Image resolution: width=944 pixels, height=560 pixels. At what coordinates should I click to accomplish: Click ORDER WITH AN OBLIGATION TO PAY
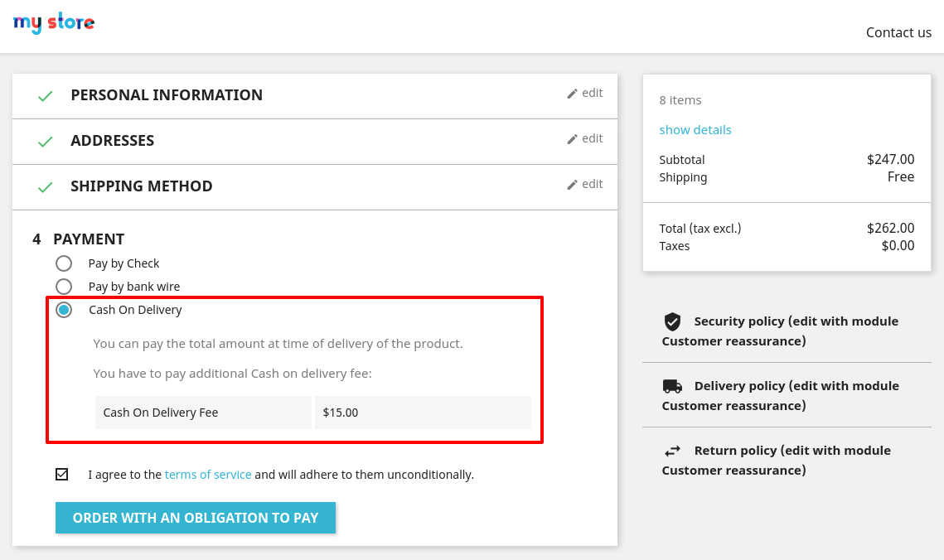coord(196,517)
